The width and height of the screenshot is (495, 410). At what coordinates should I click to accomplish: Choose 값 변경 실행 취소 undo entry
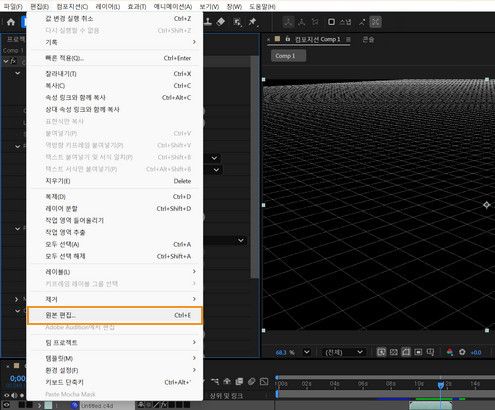[x=115, y=19]
